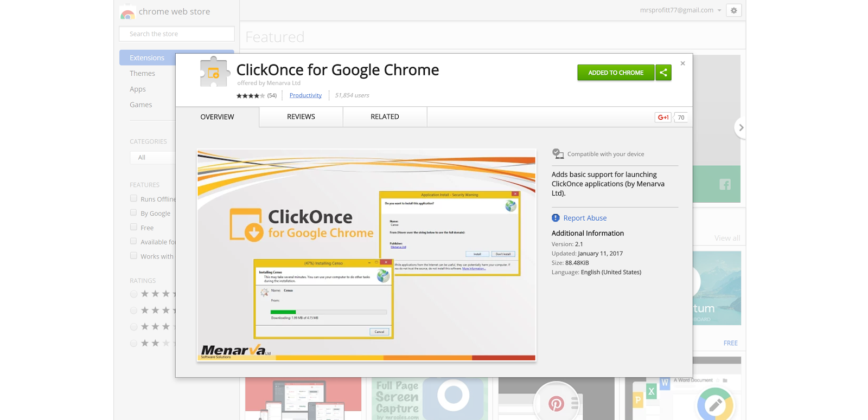This screenshot has width=868, height=420.
Task: Click the 'Version: 2.1' text
Action: pyautogui.click(x=567, y=244)
